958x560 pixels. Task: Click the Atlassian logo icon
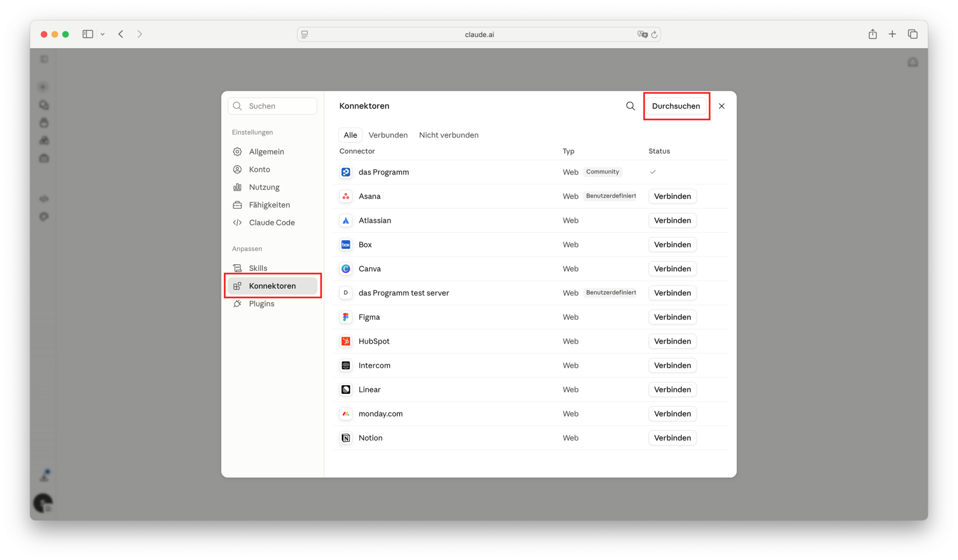point(346,220)
